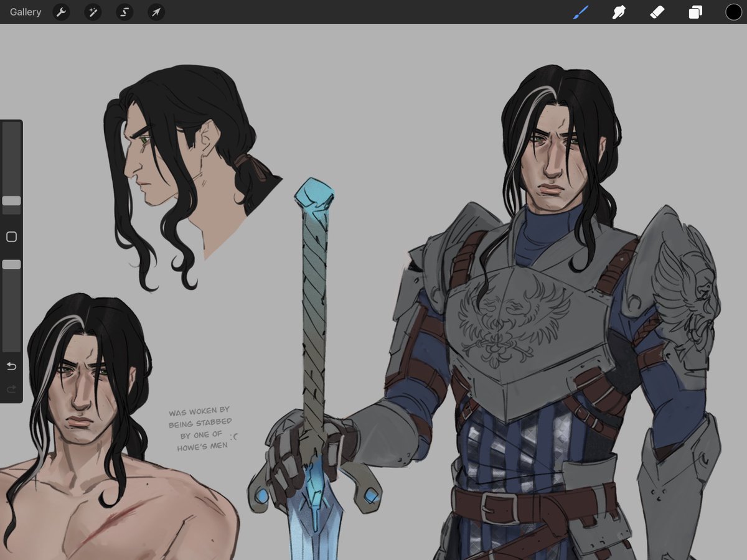
Task: Open the Gallery view
Action: [26, 12]
